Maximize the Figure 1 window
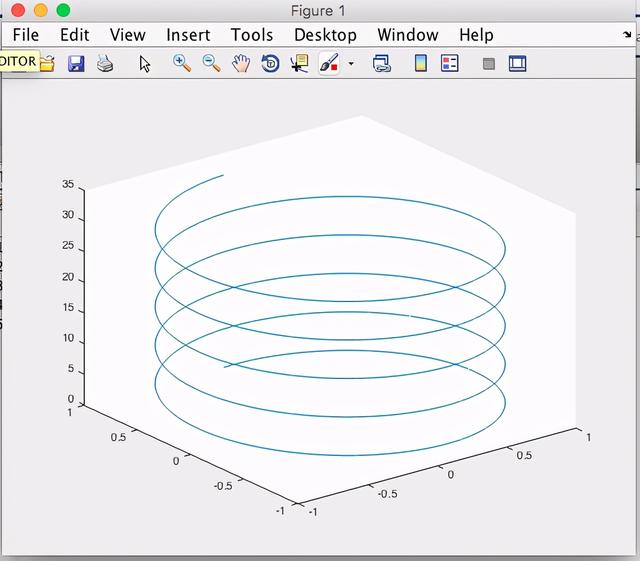The height and width of the screenshot is (561, 640). (x=63, y=10)
